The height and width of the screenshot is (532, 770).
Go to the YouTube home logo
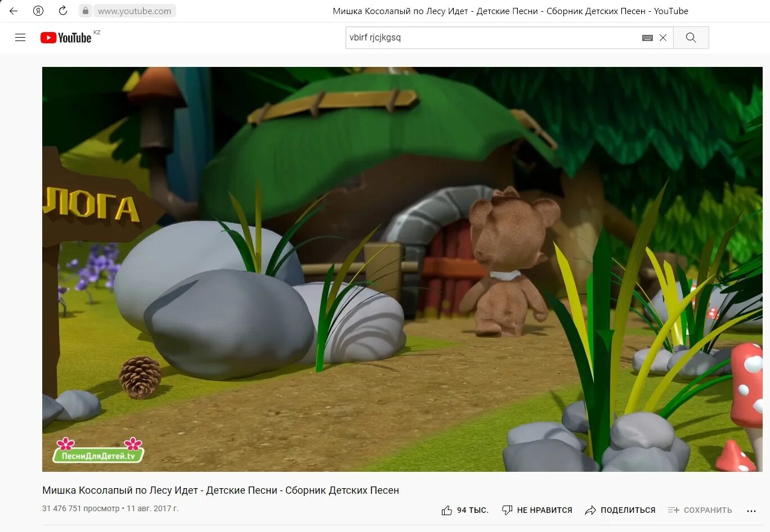coord(66,38)
